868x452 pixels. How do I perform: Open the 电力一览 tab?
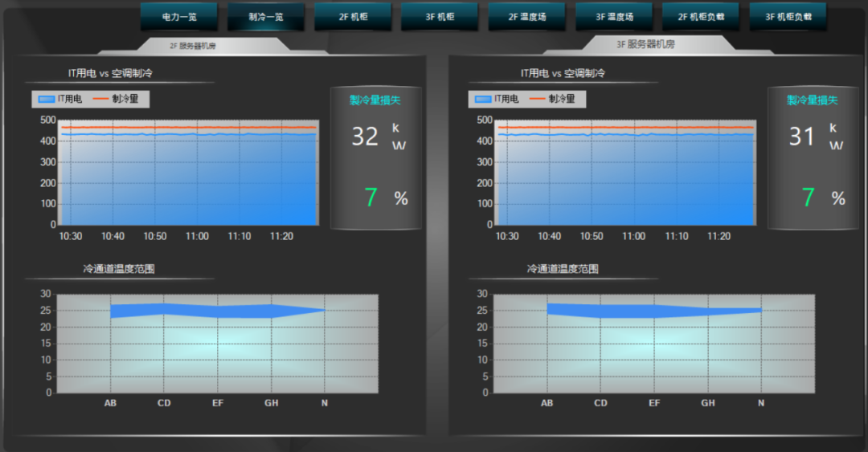179,17
